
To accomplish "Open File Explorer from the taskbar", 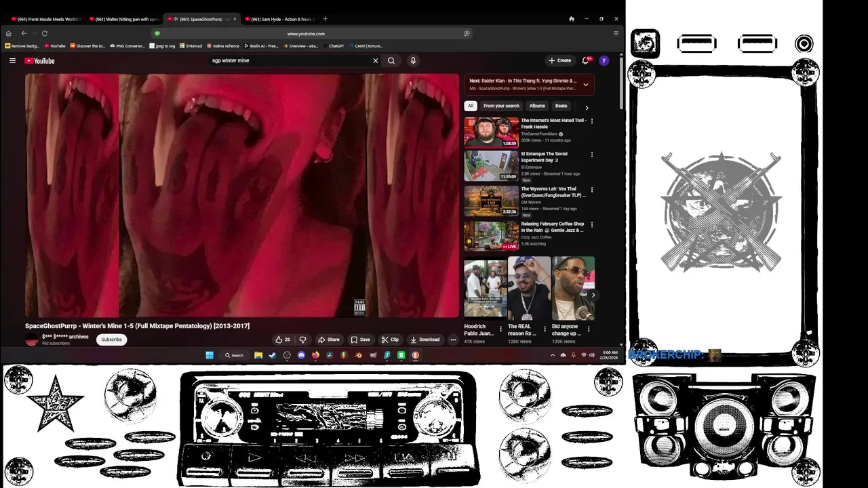I will [258, 355].
